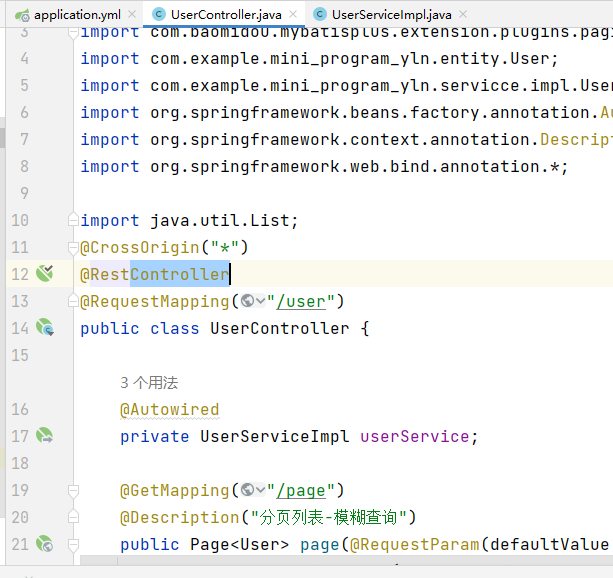Viewport: 613px width, 578px height.
Task: Switch to the UserController.java tab
Action: click(x=226, y=14)
